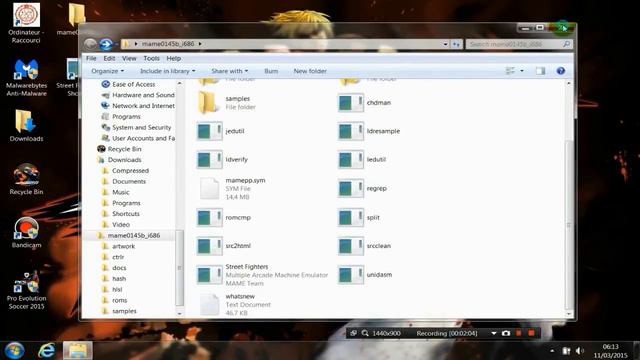Select the split executable icon
Screen dimensions: 640x360
pos(351,218)
